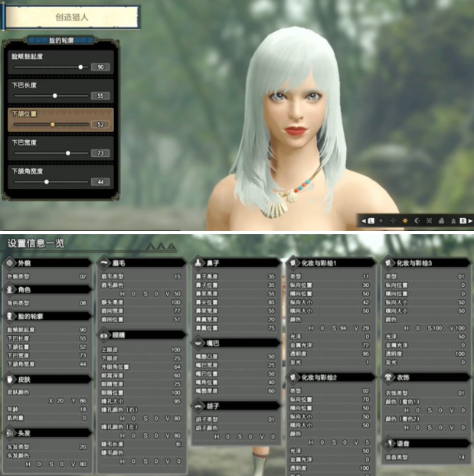Click the 嘴唇厚度 row showing 60
Screen dimensions: 474x476
tap(235, 391)
